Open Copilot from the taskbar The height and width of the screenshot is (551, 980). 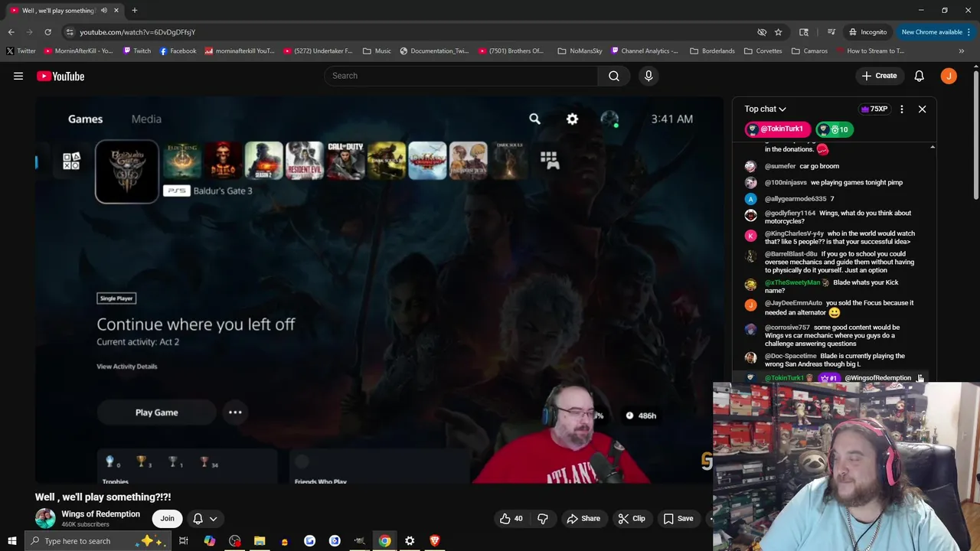coord(209,541)
